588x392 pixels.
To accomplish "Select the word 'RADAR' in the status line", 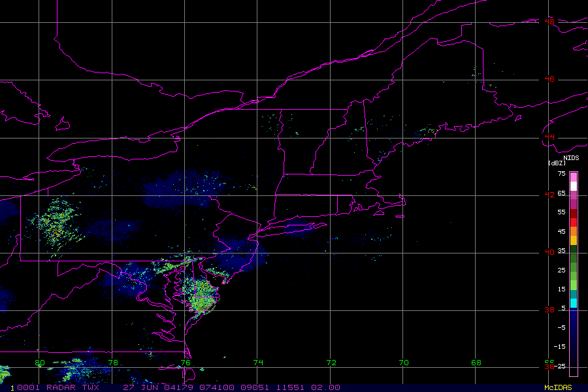I will coord(61,387).
